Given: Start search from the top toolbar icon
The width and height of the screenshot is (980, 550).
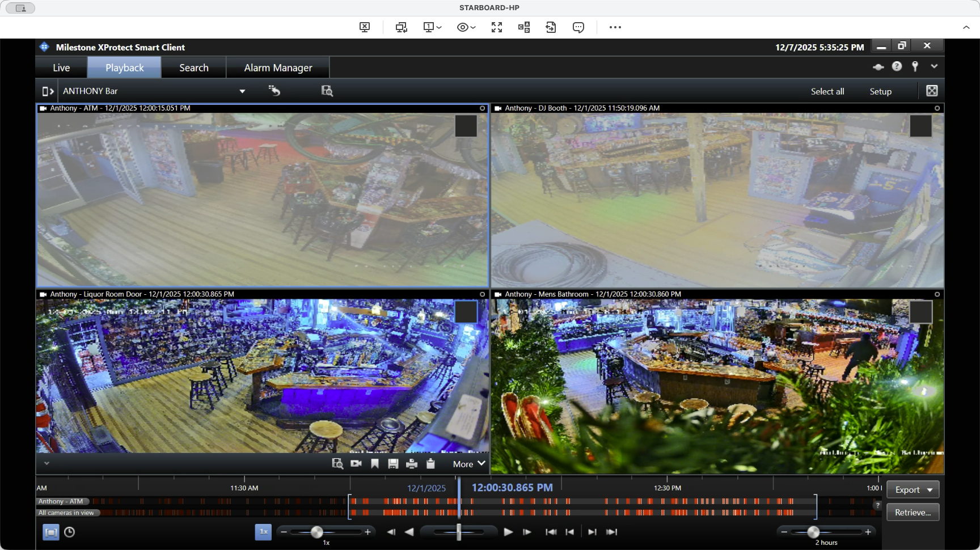Looking at the screenshot, I should [x=327, y=91].
